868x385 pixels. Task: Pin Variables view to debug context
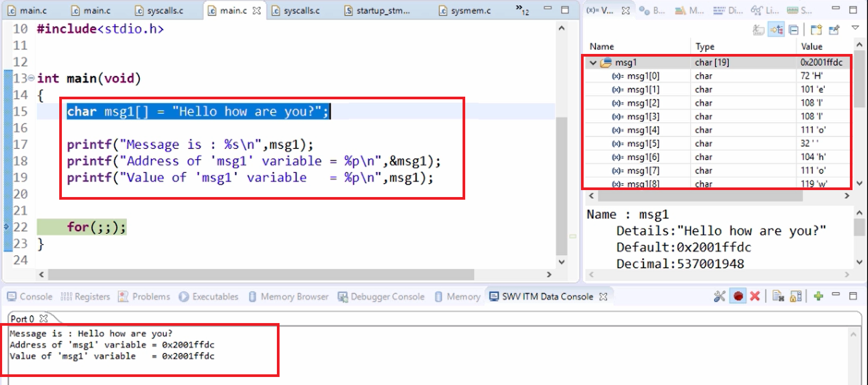(834, 30)
